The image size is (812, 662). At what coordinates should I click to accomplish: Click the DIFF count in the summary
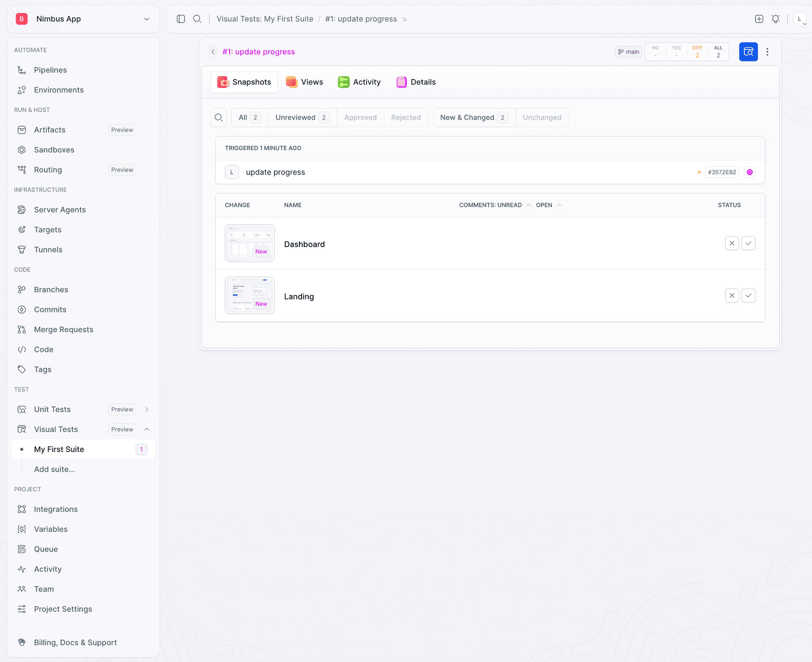pos(697,52)
